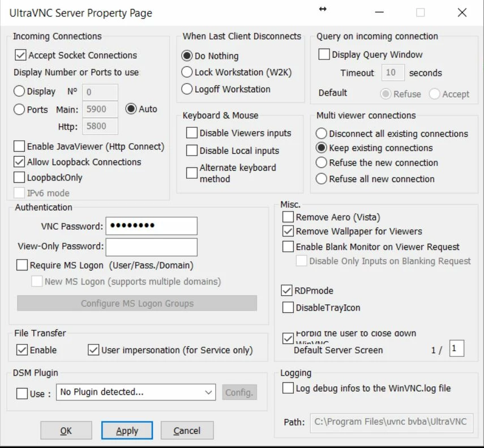Click the Timeout seconds field
Image resolution: width=484 pixels, height=448 pixels.
click(x=393, y=72)
